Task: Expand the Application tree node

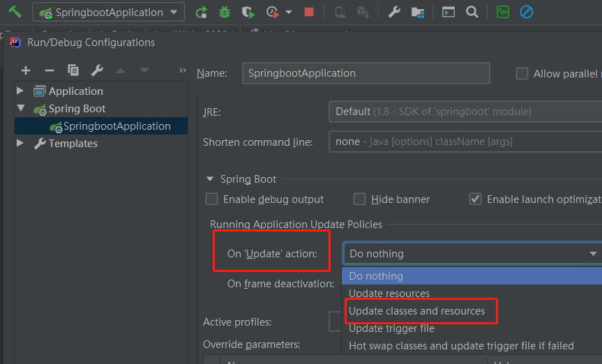Action: click(20, 91)
